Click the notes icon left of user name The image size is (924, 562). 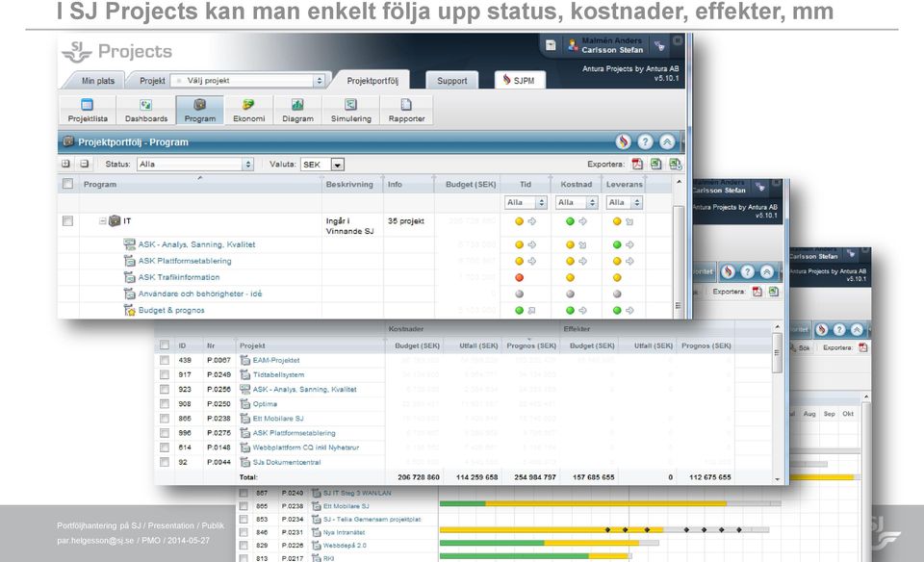point(551,45)
